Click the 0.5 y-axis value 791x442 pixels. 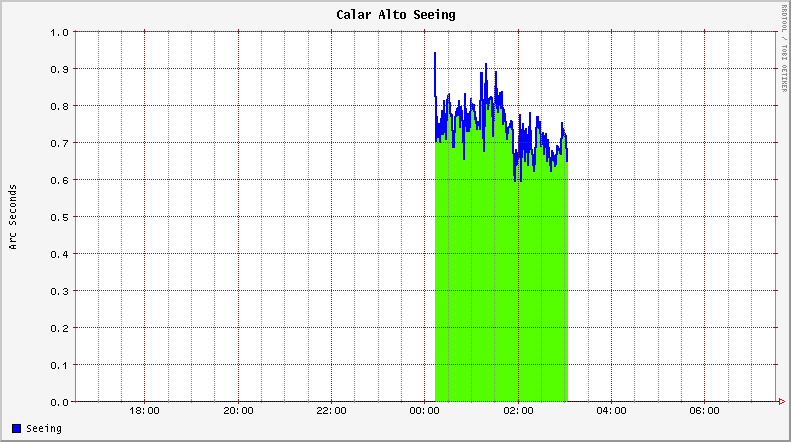coord(59,217)
